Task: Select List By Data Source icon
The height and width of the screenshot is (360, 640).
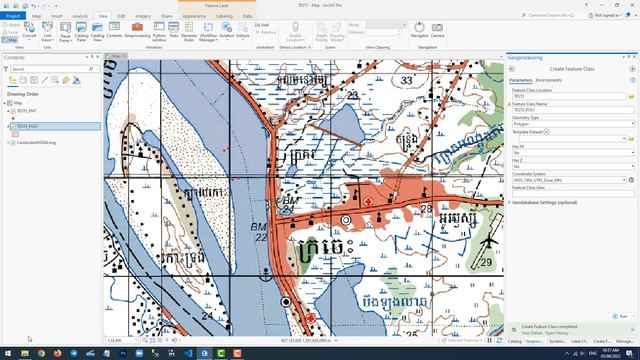Action: (23, 80)
